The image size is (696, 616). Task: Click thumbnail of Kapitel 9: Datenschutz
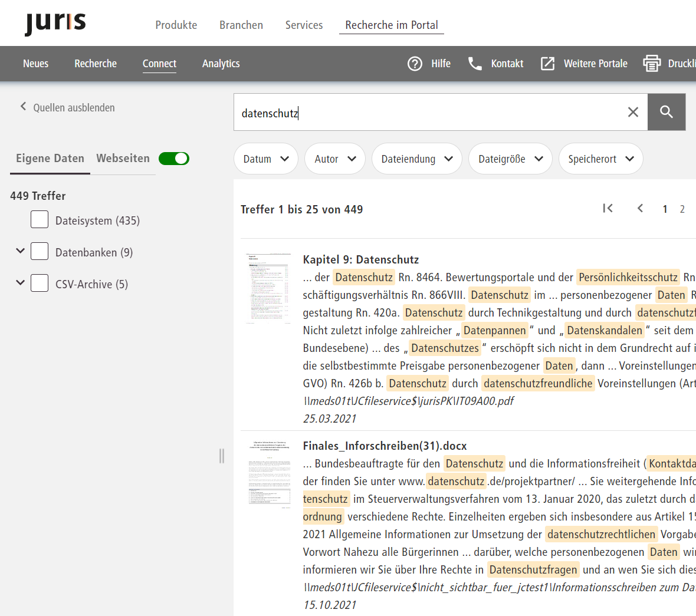[268, 289]
